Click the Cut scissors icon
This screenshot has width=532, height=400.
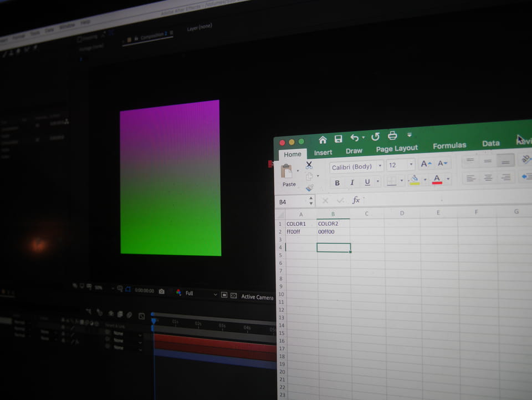pyautogui.click(x=309, y=165)
